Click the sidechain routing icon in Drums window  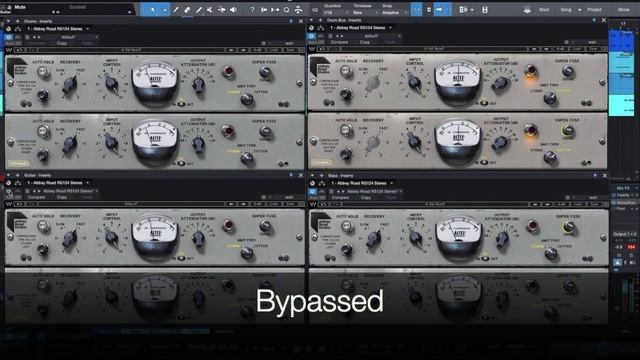tap(18, 29)
